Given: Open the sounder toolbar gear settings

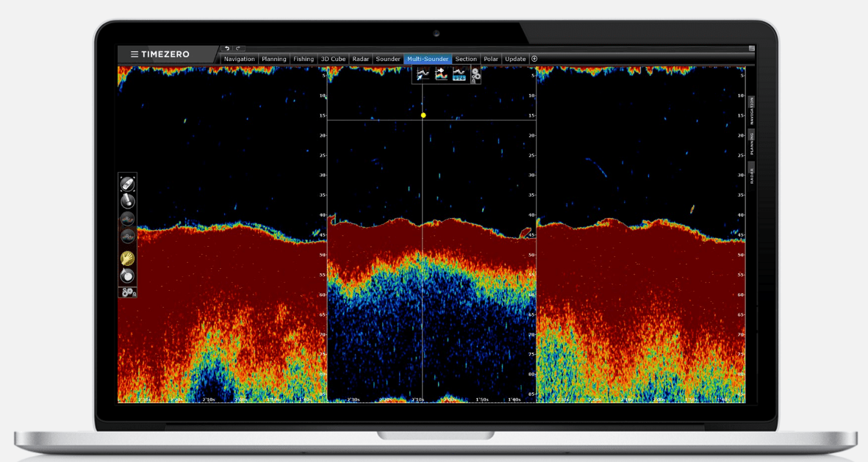Looking at the screenshot, I should tap(476, 75).
